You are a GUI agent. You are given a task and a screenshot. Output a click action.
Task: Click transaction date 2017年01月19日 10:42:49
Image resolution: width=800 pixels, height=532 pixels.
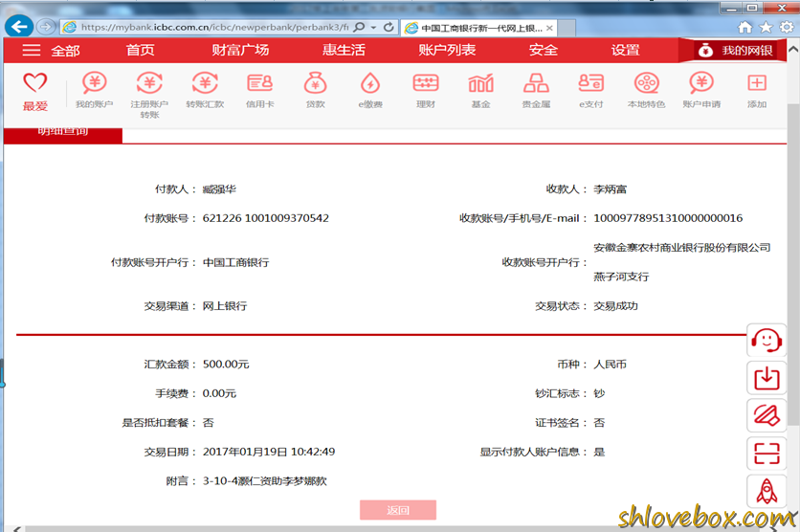269,452
